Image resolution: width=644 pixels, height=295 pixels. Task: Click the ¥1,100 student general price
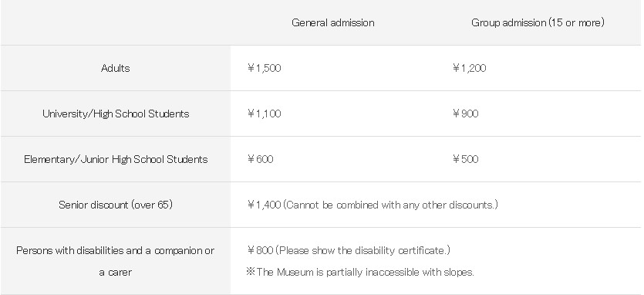point(264,114)
